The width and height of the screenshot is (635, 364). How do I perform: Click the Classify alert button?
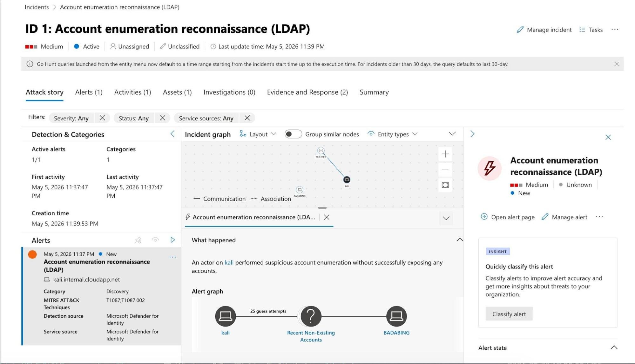tap(509, 314)
